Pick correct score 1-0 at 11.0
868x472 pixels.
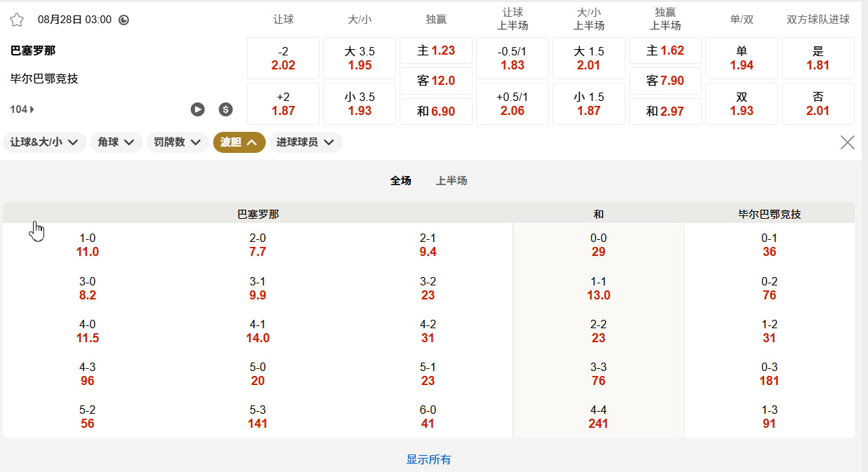pyautogui.click(x=88, y=245)
